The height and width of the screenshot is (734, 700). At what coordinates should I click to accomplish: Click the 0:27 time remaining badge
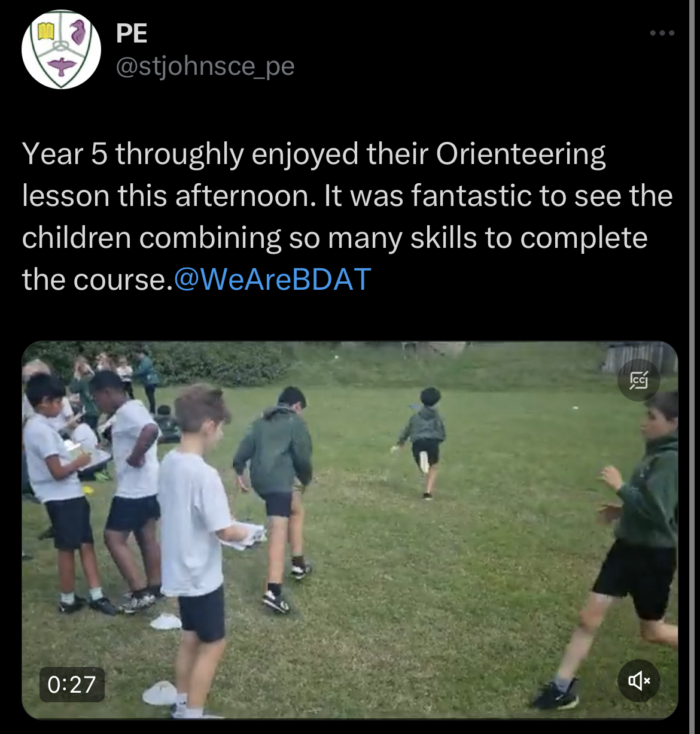click(72, 684)
